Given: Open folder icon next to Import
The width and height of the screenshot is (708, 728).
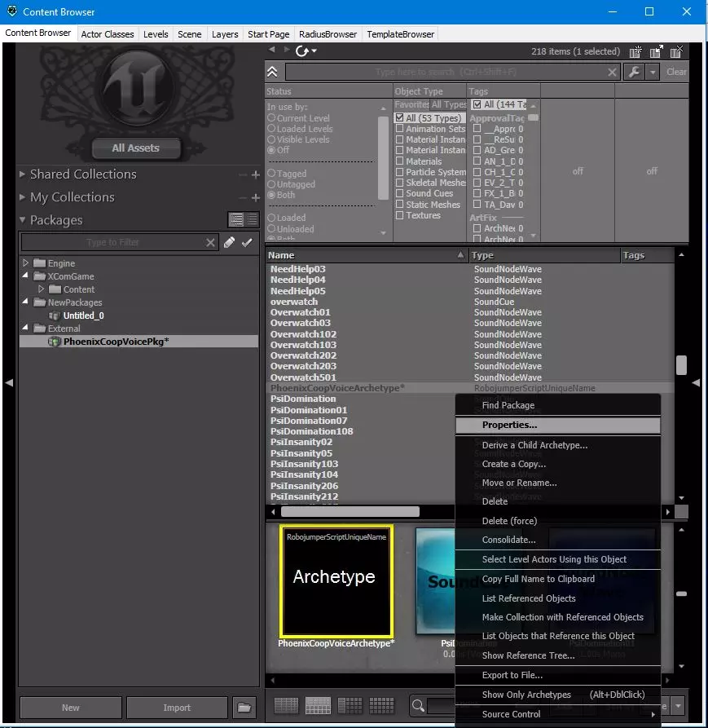Looking at the screenshot, I should click(x=244, y=708).
